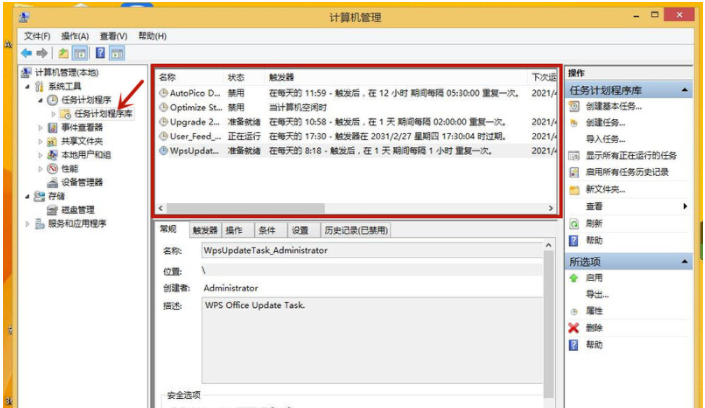
Task: Open the 操作(A) menu
Action: 76,35
